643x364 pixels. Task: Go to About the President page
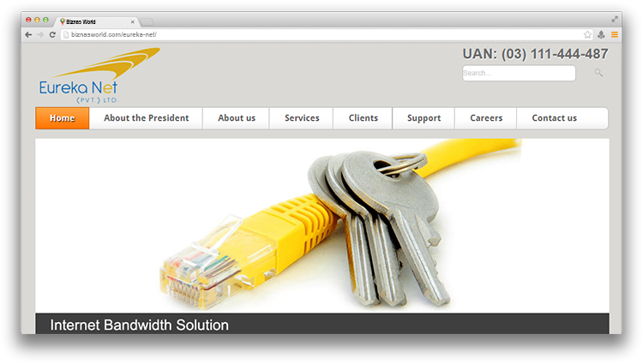[146, 118]
